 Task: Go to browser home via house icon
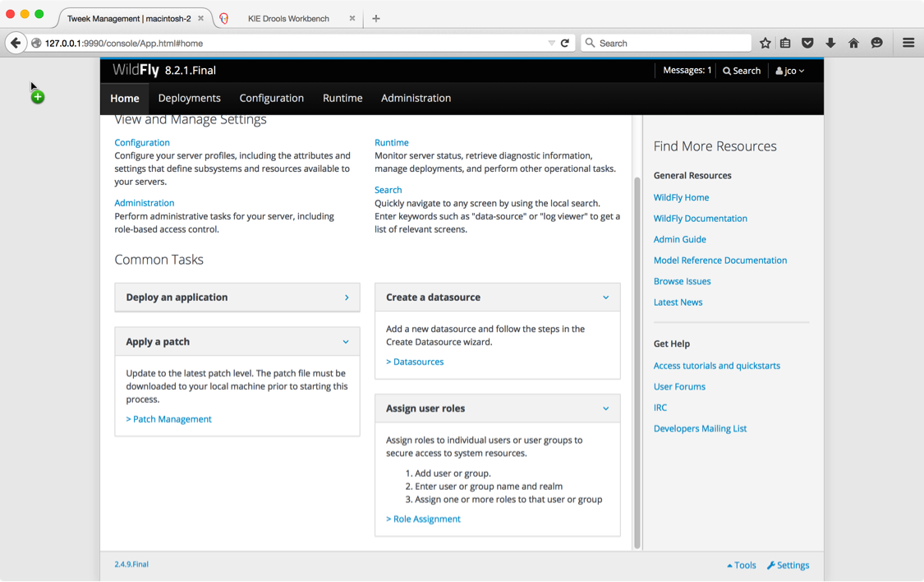coord(853,43)
